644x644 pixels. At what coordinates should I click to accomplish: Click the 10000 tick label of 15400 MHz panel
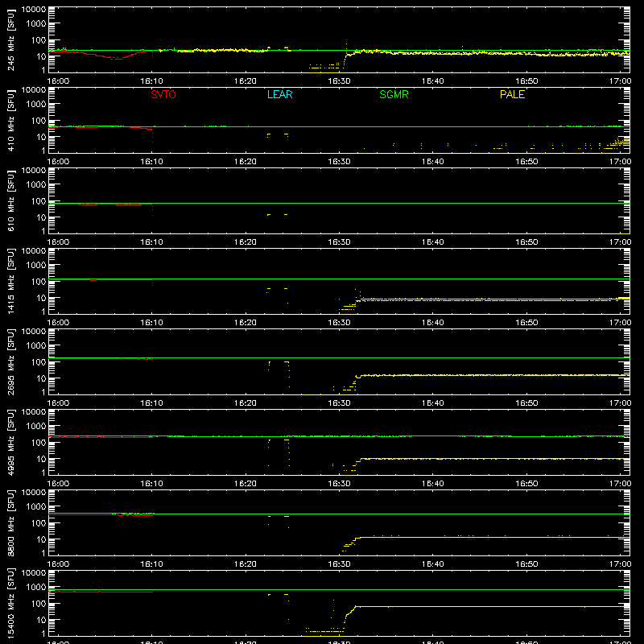pyautogui.click(x=34, y=573)
